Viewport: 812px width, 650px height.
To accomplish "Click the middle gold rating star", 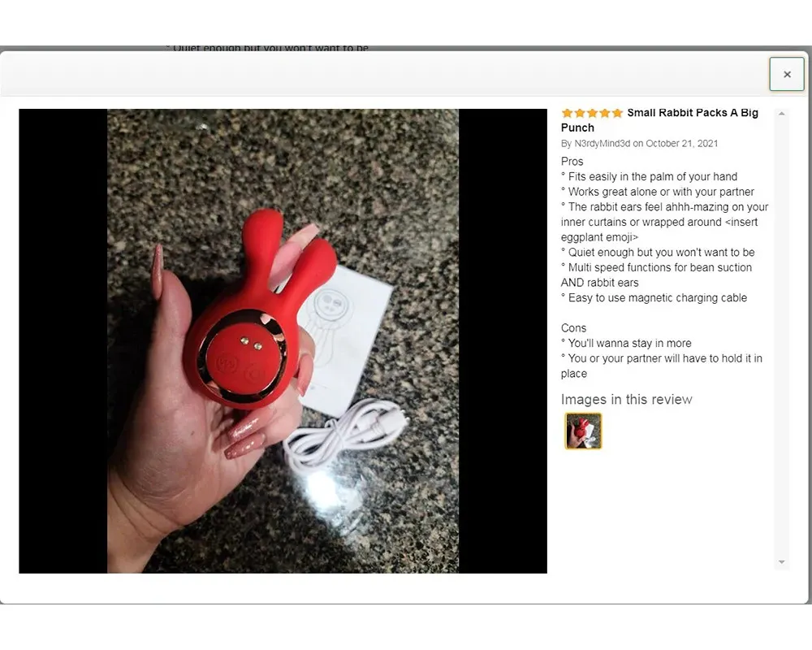I will (x=592, y=113).
